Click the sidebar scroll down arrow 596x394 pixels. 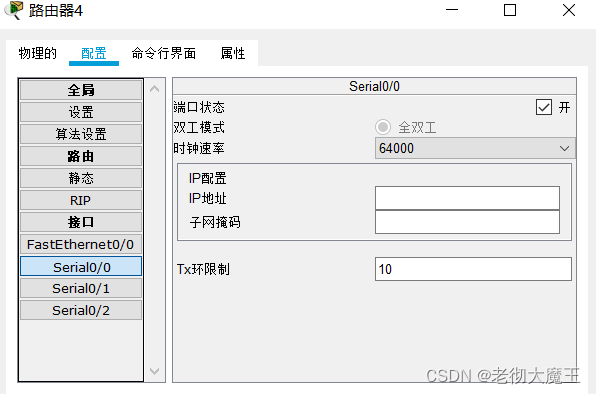pyautogui.click(x=155, y=371)
